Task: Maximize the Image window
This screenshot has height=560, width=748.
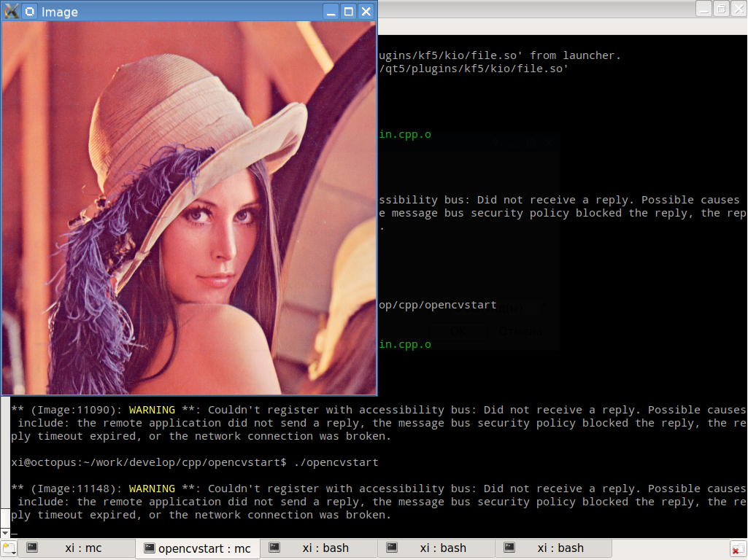Action: [349, 12]
